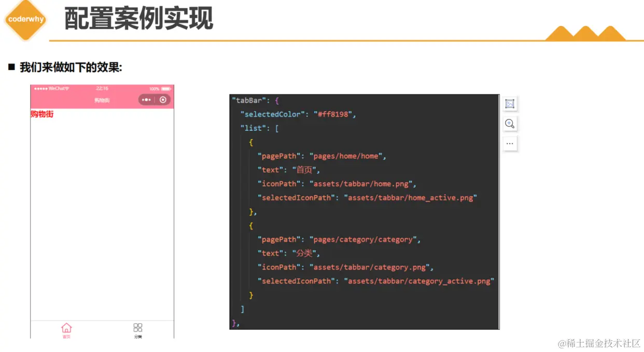This screenshot has width=644, height=352.
Task: Tap the 首页 home tab in the simulator
Action: (x=66, y=331)
